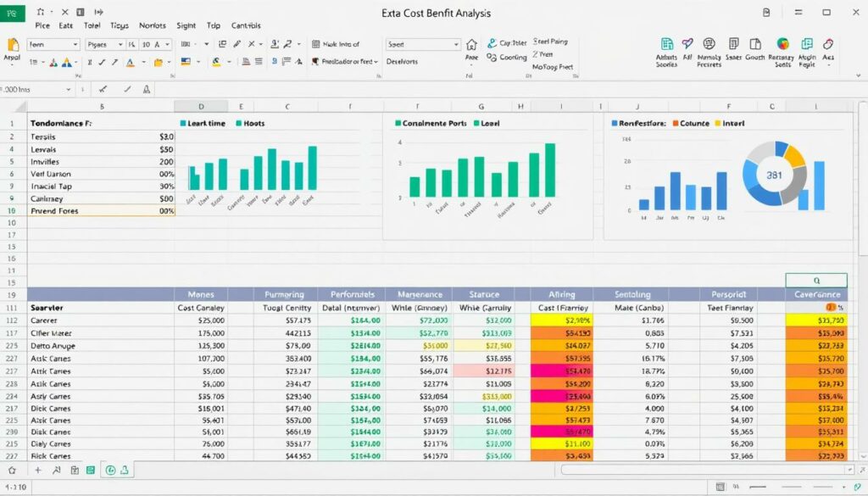Click the Coonling button

pos(507,58)
